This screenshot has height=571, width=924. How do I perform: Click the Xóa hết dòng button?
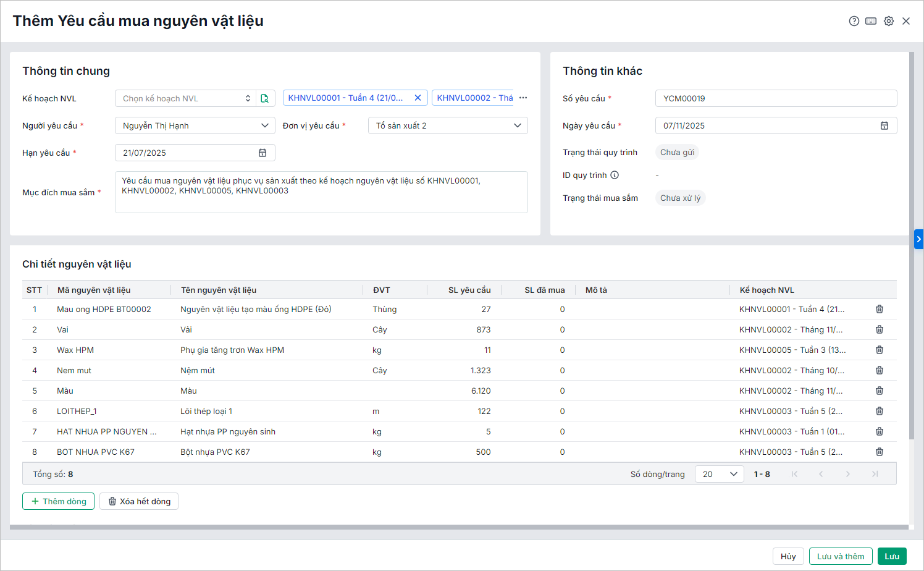coord(139,501)
